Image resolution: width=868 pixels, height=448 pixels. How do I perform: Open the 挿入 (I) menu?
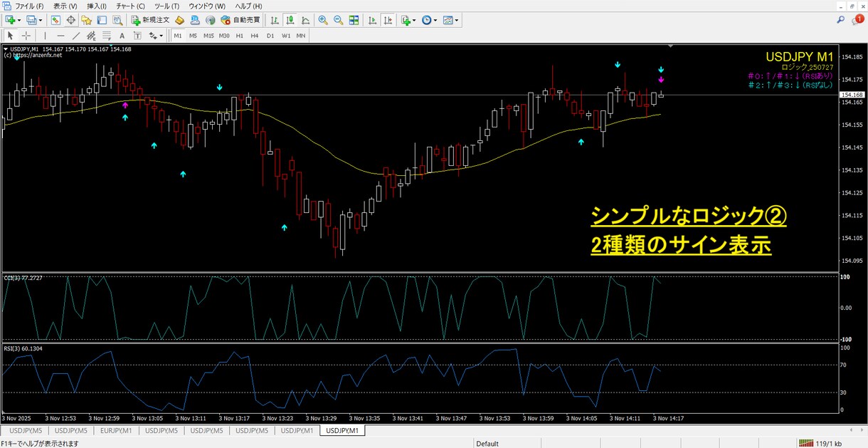click(x=97, y=6)
